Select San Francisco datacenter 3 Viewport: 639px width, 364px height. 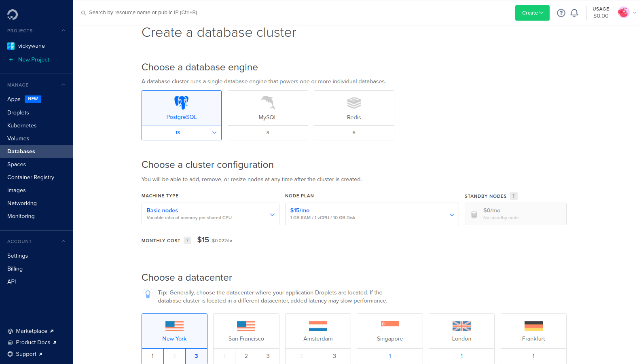(x=268, y=356)
